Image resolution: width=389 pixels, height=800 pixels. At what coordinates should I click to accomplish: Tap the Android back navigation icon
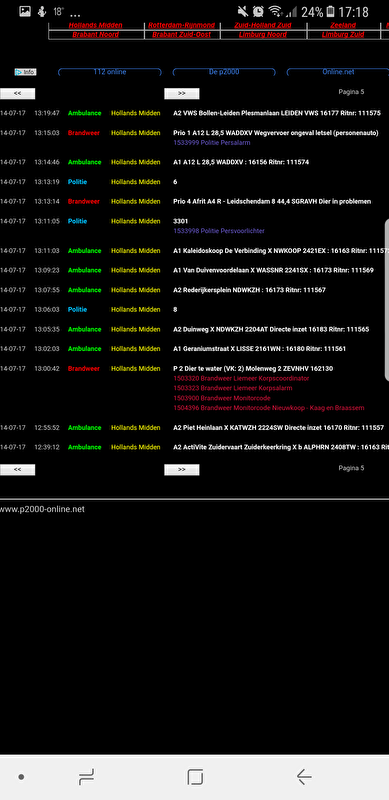pyautogui.click(x=304, y=777)
